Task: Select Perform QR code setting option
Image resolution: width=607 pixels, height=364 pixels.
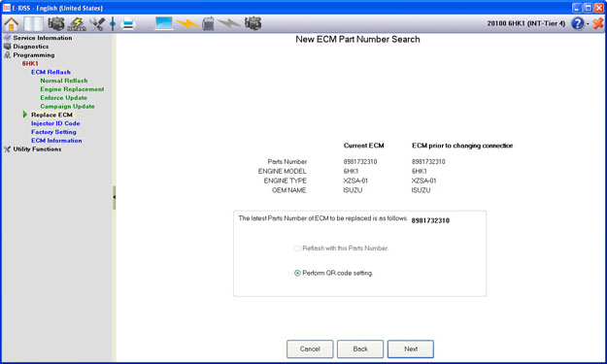Action: [x=297, y=273]
